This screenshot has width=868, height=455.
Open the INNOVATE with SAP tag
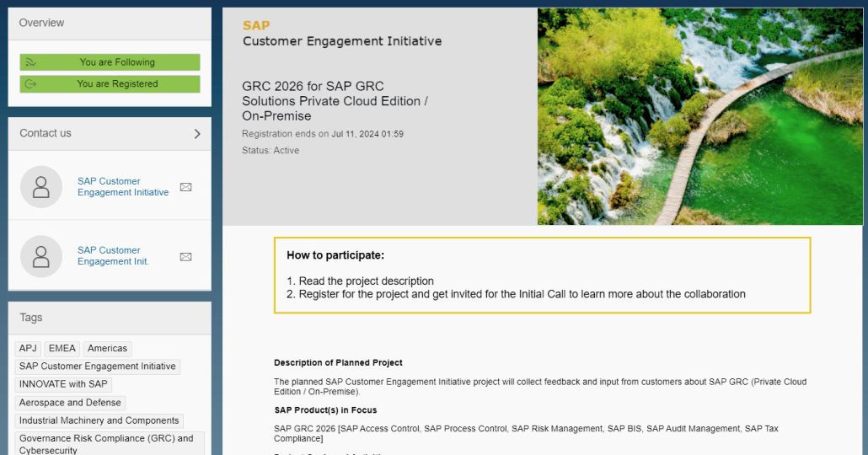tap(63, 384)
